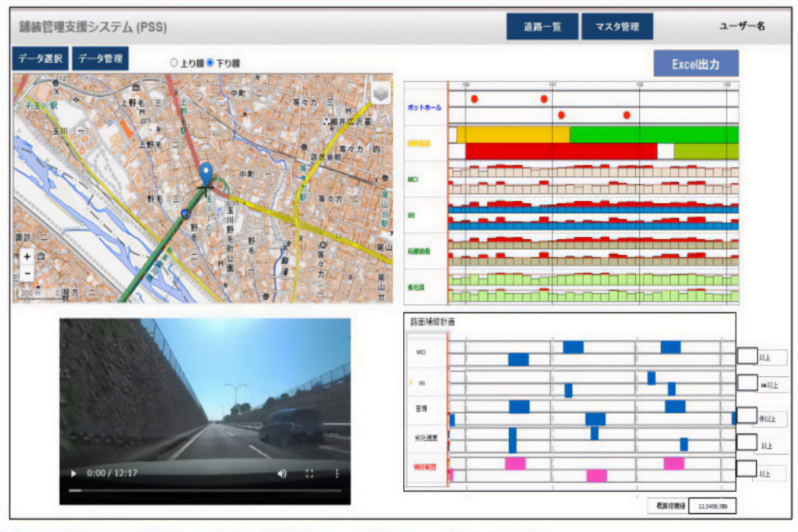Click the video progress seek bar
Screen dimensions: 798x532
204,491
